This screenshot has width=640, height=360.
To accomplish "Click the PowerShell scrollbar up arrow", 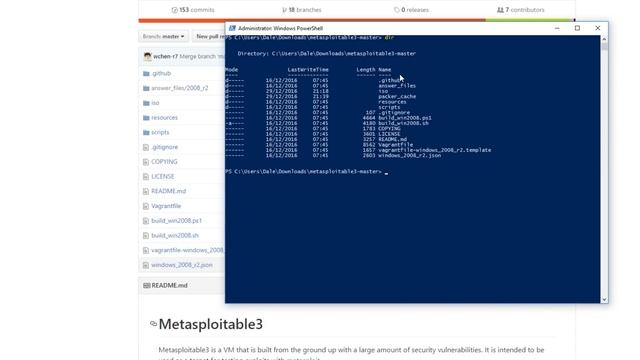I will click(x=604, y=39).
